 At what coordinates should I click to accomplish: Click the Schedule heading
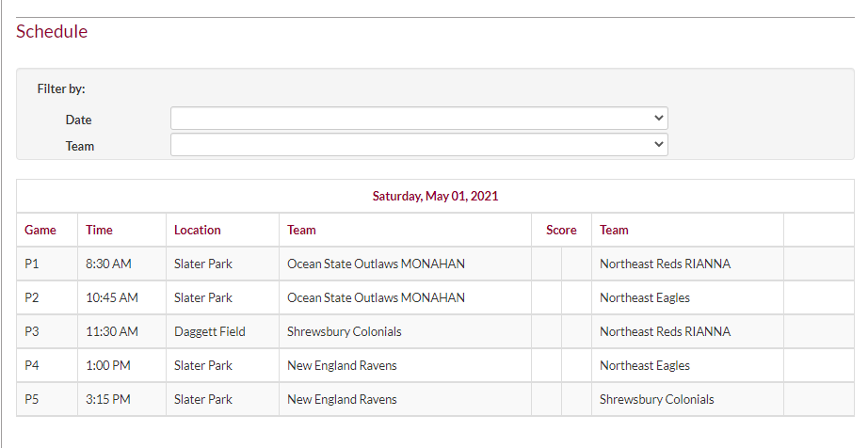coord(52,32)
